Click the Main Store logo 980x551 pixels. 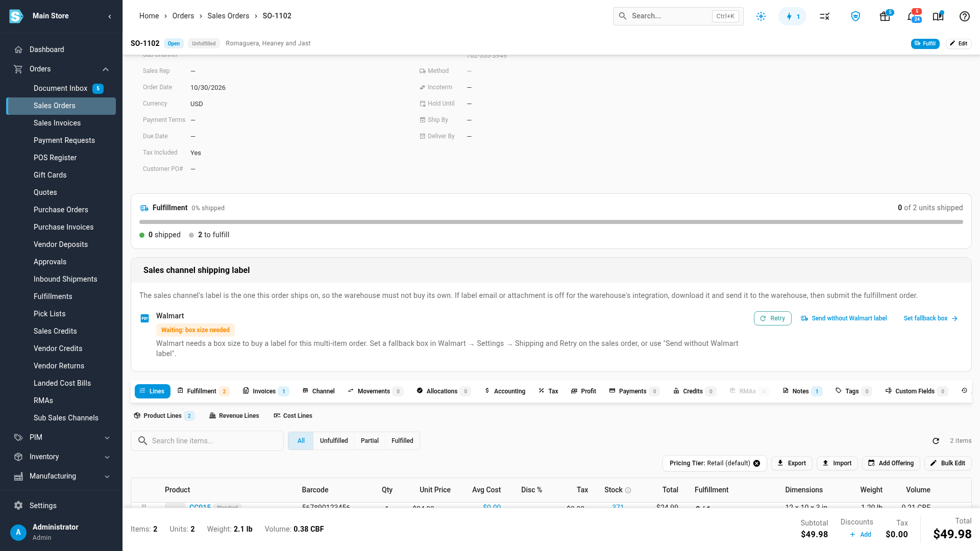16,16
